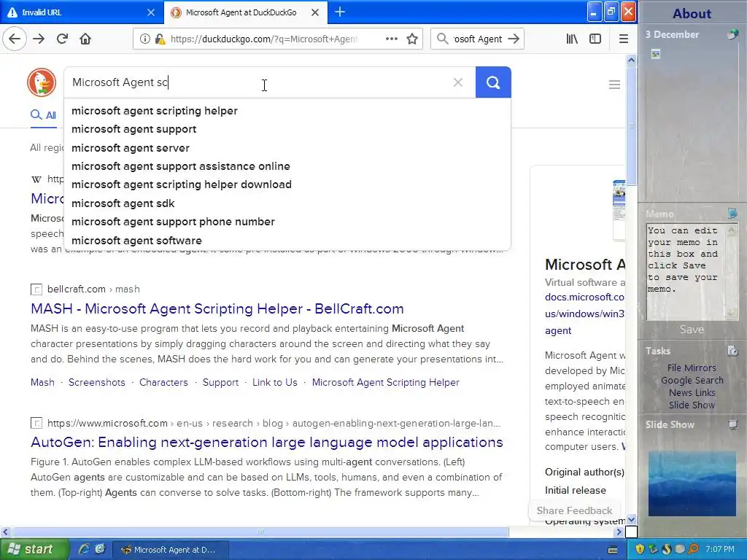
Task: Click the vertical scrollbar down arrow
Action: 631,519
